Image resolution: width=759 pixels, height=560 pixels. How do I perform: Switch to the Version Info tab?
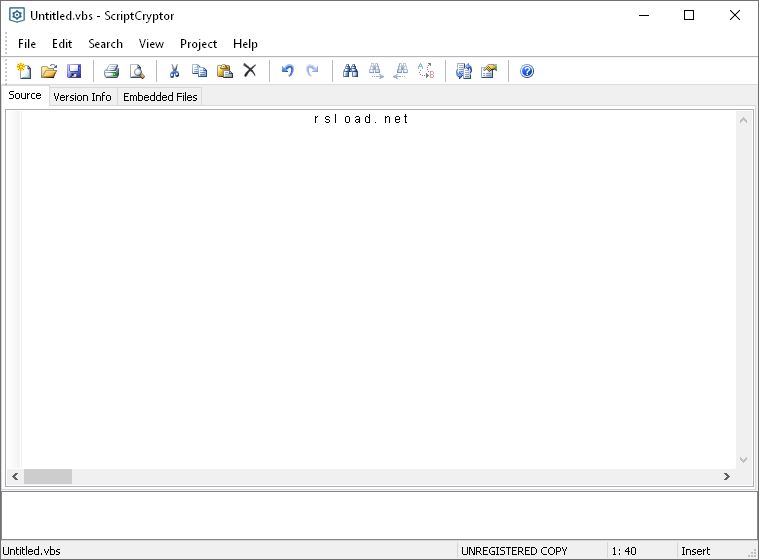pyautogui.click(x=82, y=97)
